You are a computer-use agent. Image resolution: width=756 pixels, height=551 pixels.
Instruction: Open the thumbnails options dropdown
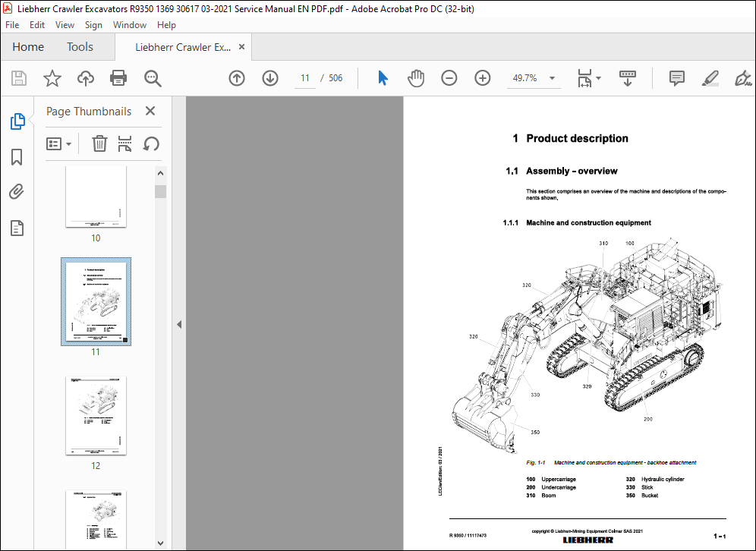pos(58,143)
